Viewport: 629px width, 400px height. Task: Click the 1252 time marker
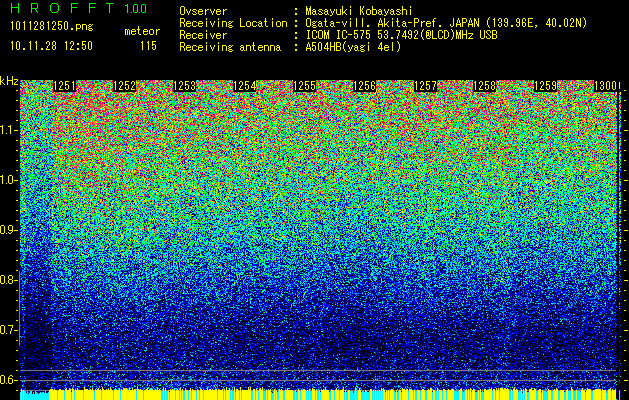[x=125, y=86]
